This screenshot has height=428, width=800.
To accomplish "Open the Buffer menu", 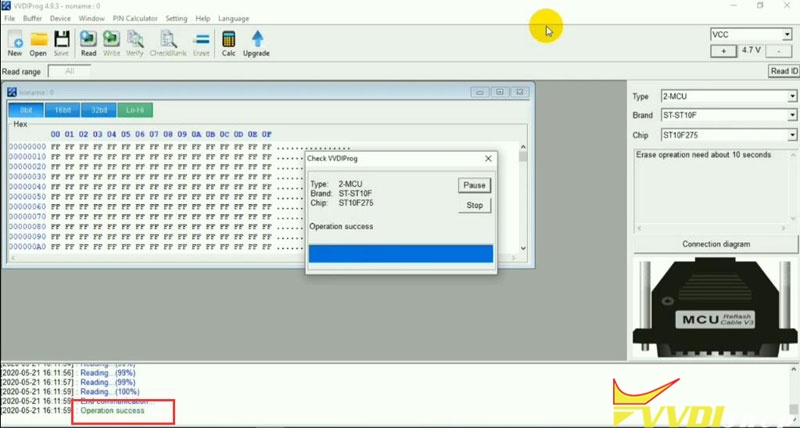I will 33,18.
